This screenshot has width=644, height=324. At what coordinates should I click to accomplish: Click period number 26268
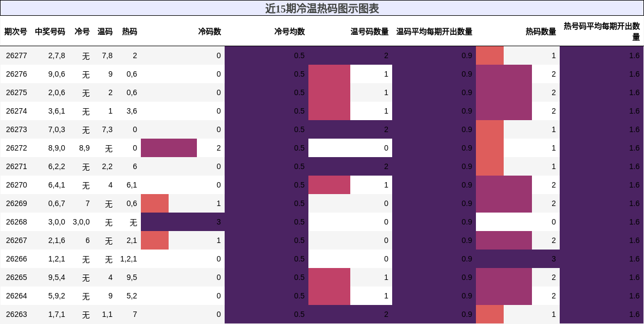(x=16, y=222)
